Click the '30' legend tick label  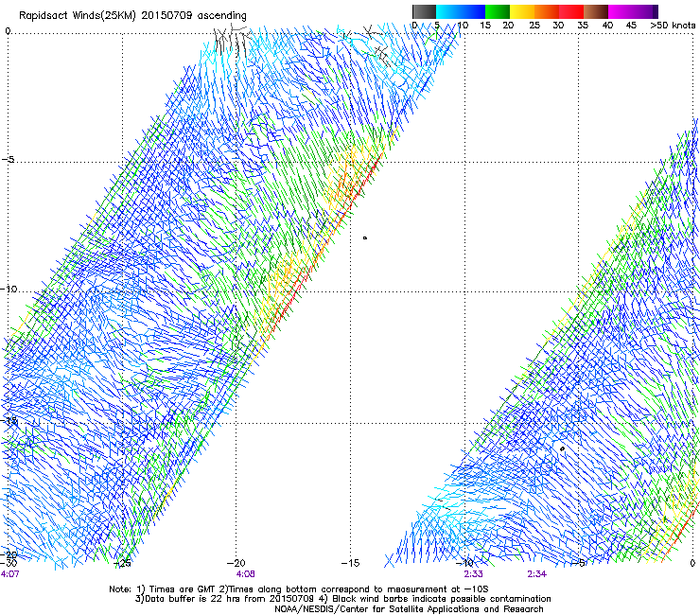tap(558, 26)
